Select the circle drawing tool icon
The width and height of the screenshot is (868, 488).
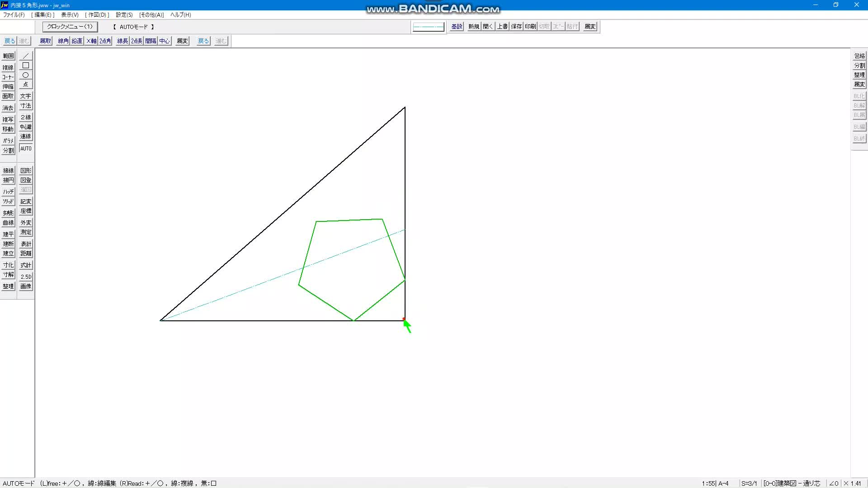point(26,75)
